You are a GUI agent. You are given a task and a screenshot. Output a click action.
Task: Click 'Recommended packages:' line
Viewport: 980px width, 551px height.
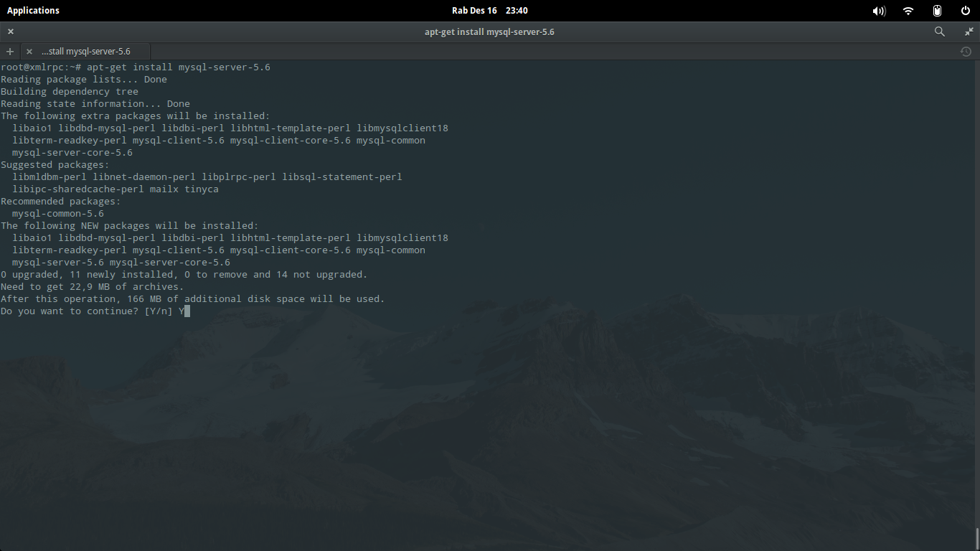click(61, 202)
